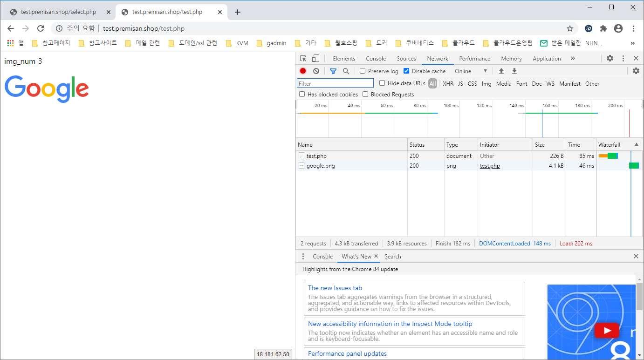This screenshot has height=360, width=644.
Task: Uncheck Disable cache checkbox
Action: coord(406,71)
